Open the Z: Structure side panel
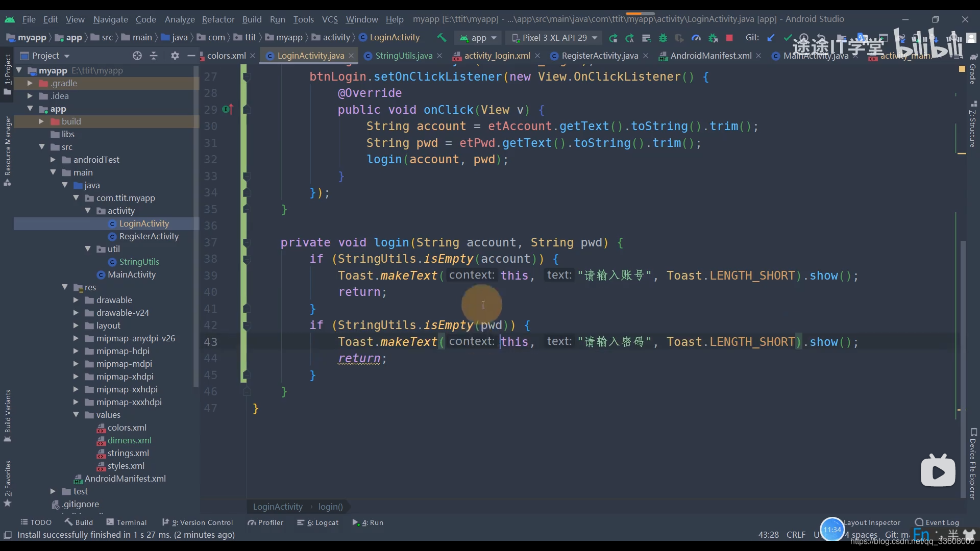This screenshot has height=551, width=980. pos(973,125)
